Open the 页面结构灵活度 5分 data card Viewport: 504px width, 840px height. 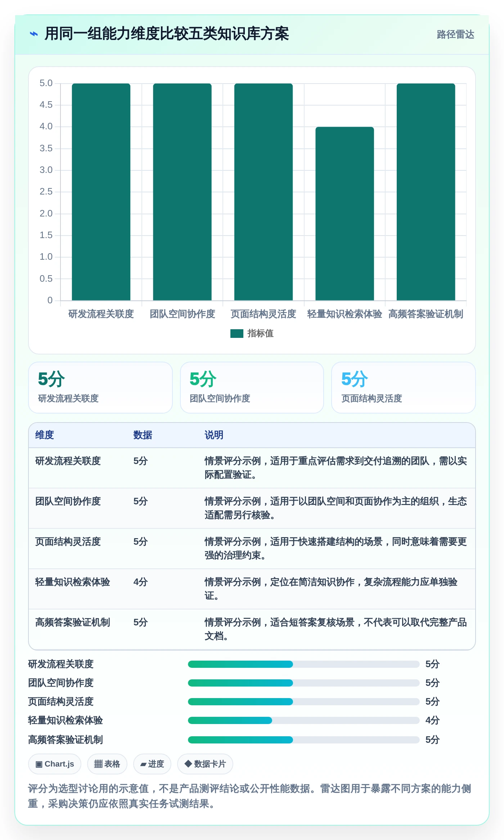click(x=404, y=388)
